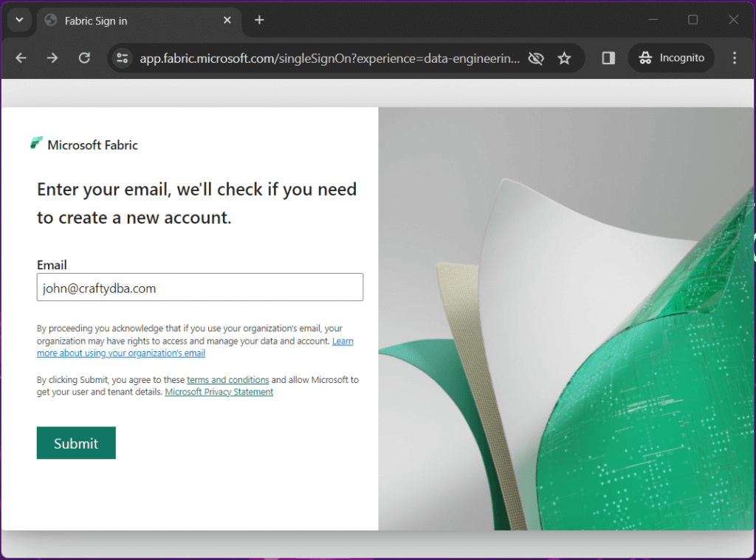Click the third-party cookies blocked eye icon
Screen dimensions: 756x560
point(536,58)
